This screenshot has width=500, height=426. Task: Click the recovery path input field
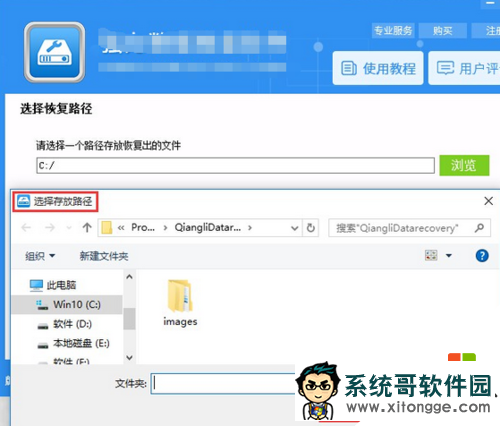[235, 165]
